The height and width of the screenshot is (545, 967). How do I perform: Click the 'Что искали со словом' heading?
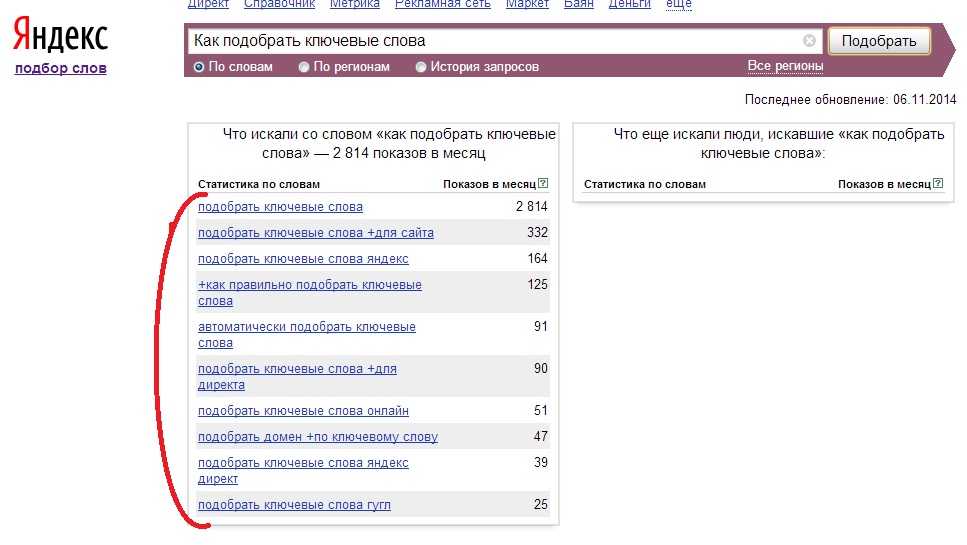389,143
